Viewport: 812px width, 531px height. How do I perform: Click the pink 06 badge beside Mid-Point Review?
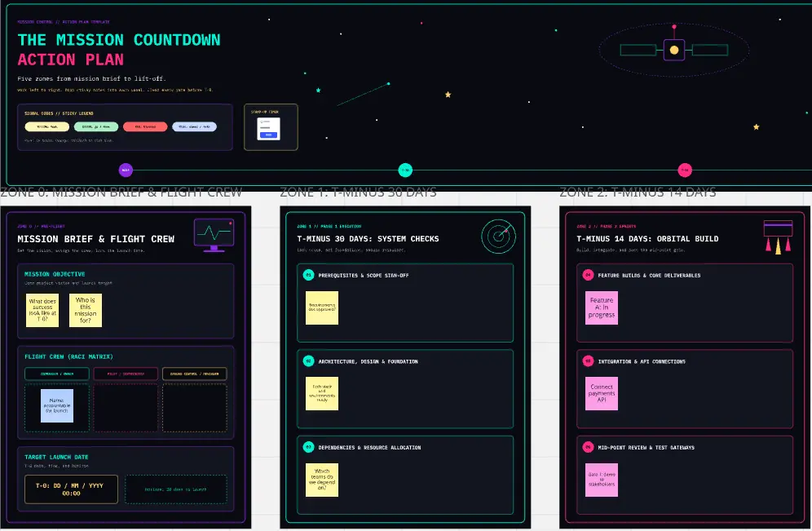click(x=589, y=447)
